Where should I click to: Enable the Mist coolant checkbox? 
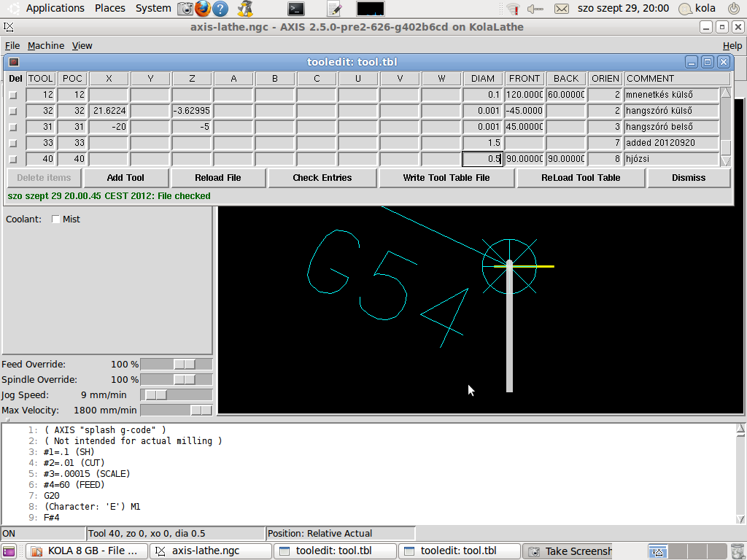coord(56,219)
